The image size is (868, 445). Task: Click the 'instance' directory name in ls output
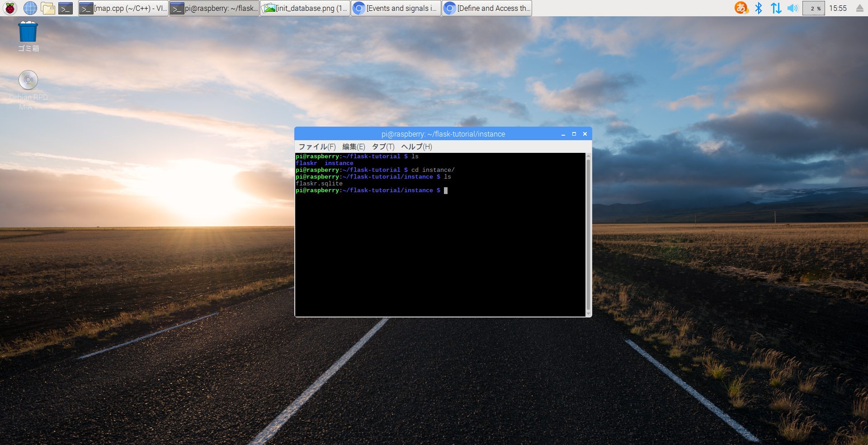[339, 163]
